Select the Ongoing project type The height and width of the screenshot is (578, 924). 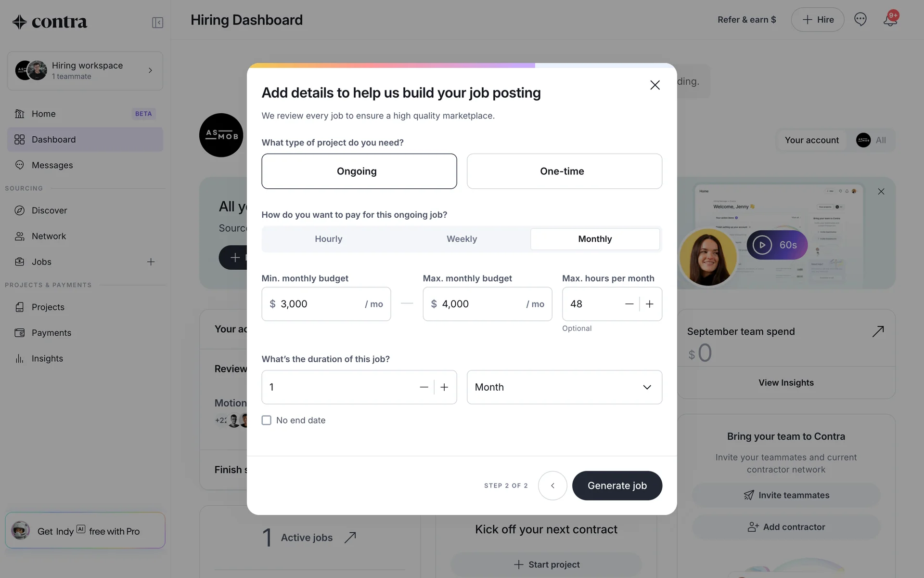click(359, 171)
